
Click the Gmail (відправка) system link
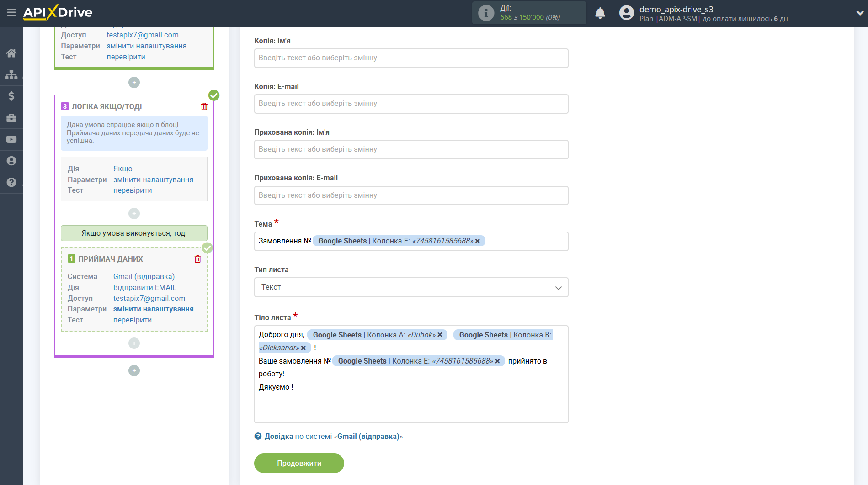[144, 276]
